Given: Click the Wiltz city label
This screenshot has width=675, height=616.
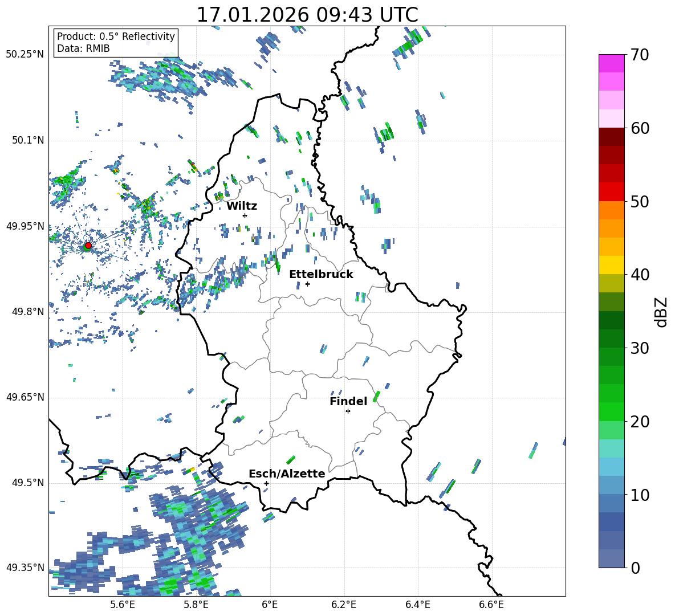Looking at the screenshot, I should pos(242,206).
